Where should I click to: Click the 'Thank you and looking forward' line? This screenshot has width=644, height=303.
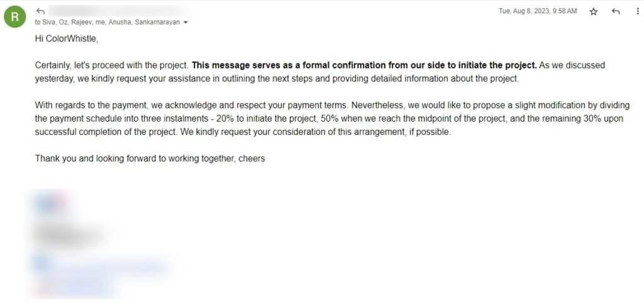(x=150, y=158)
